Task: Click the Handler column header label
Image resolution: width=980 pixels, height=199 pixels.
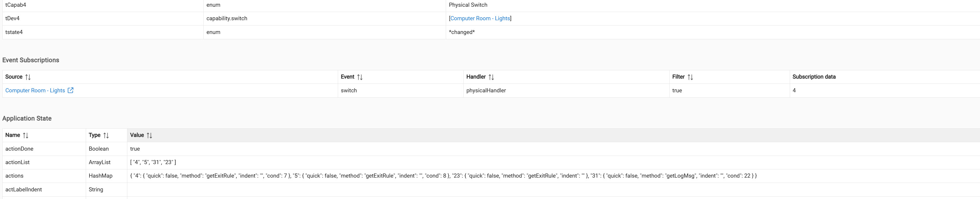Action: tap(476, 76)
